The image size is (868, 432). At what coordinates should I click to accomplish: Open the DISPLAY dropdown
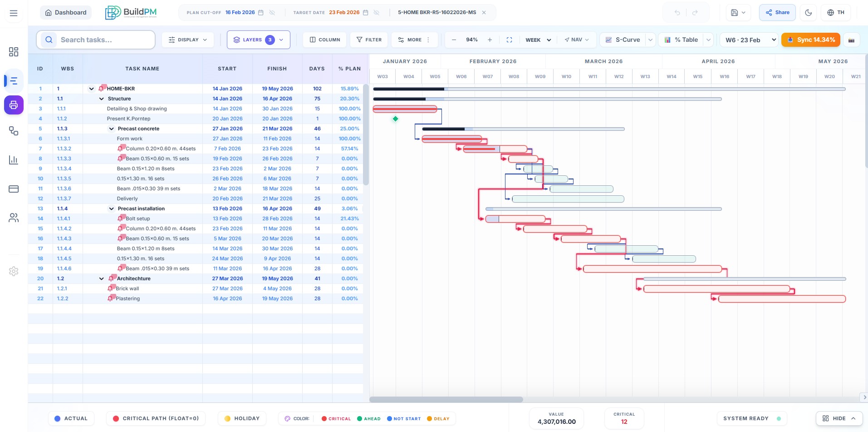click(x=187, y=40)
